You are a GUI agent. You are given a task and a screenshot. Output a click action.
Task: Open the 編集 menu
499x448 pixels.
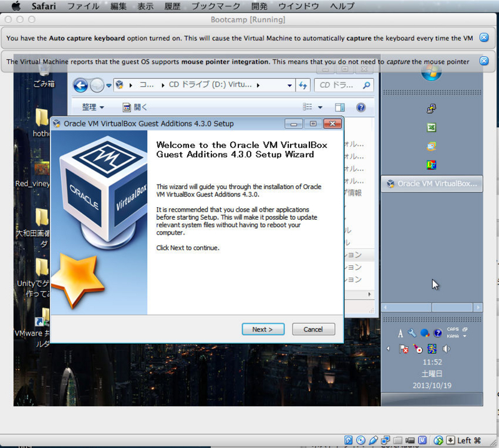coord(119,6)
